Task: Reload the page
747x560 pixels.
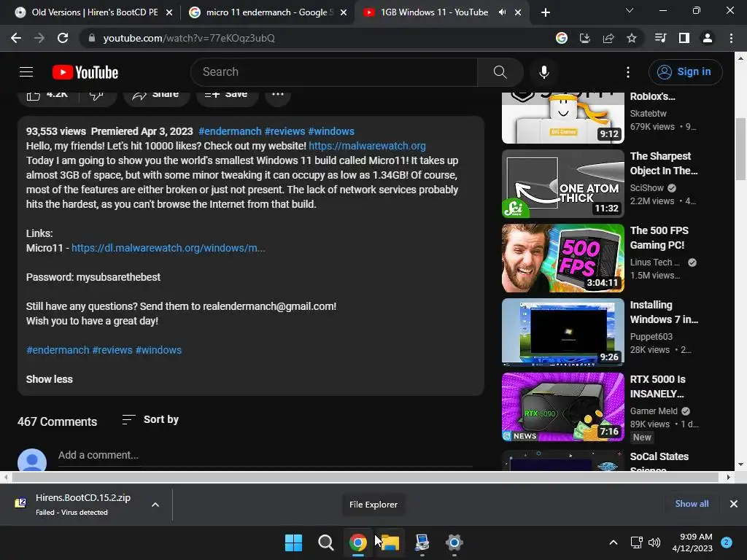Action: pyautogui.click(x=63, y=38)
